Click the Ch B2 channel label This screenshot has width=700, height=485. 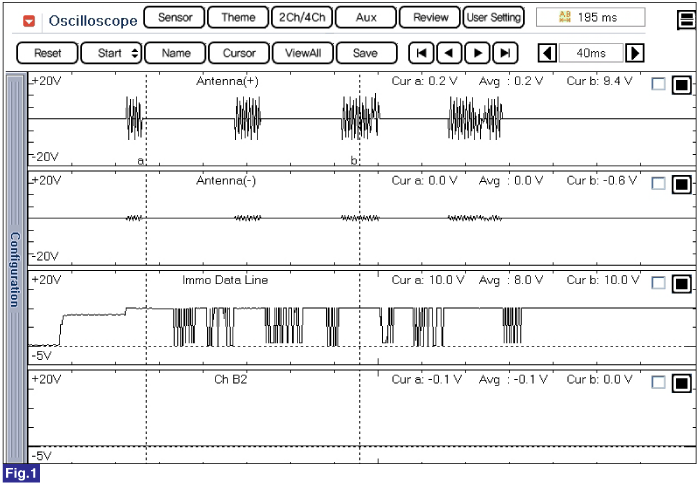point(230,380)
